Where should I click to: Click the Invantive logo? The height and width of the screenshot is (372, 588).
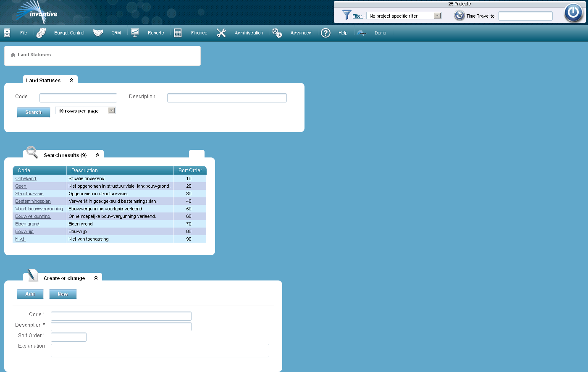point(37,13)
